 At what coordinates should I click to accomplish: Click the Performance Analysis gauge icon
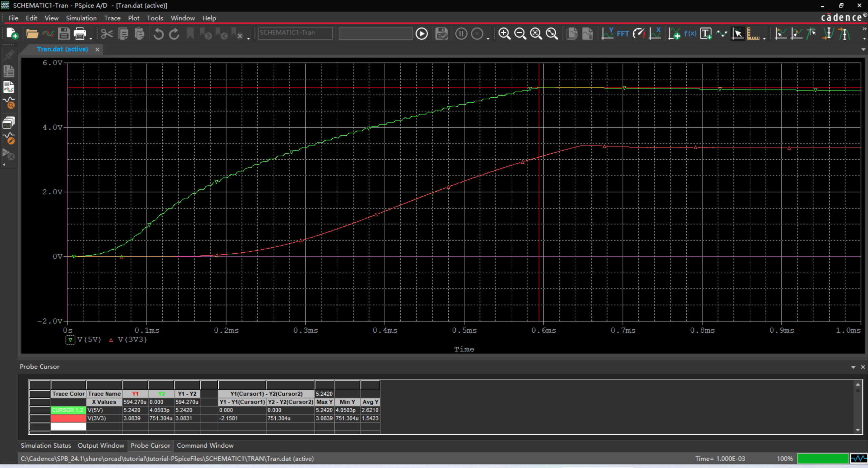click(x=639, y=34)
